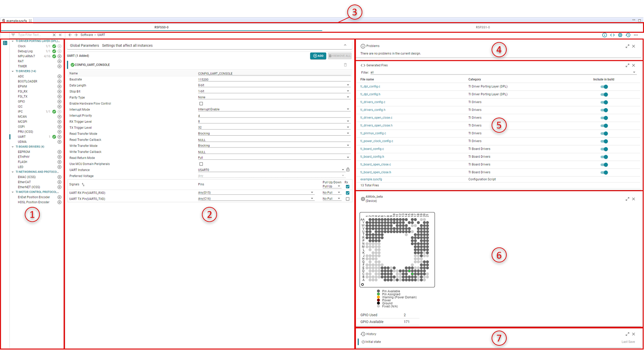This screenshot has height=355, width=644.
Task: Click the REMOVE ALL button
Action: (x=340, y=56)
